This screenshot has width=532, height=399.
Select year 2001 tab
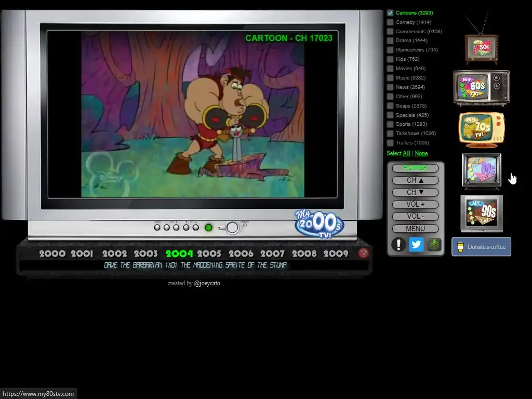[x=82, y=254]
